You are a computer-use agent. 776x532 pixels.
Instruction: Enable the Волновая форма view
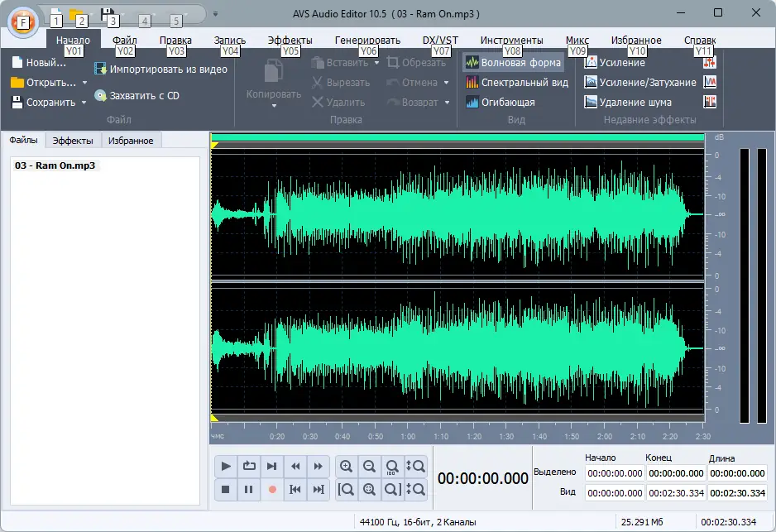(513, 61)
